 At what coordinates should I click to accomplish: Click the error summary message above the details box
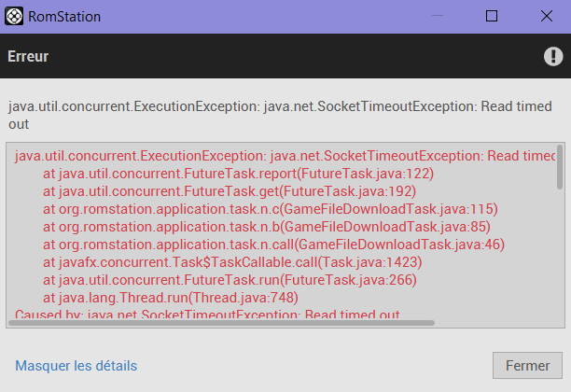click(280, 115)
